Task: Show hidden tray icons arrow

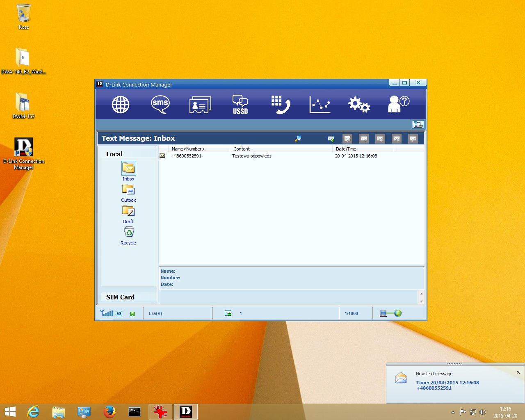Action: tap(453, 412)
